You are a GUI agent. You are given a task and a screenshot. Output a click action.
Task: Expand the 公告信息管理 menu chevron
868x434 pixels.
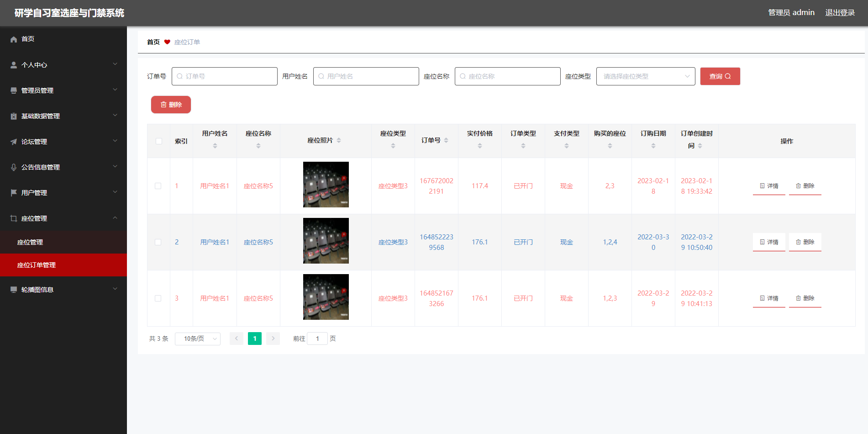115,166
